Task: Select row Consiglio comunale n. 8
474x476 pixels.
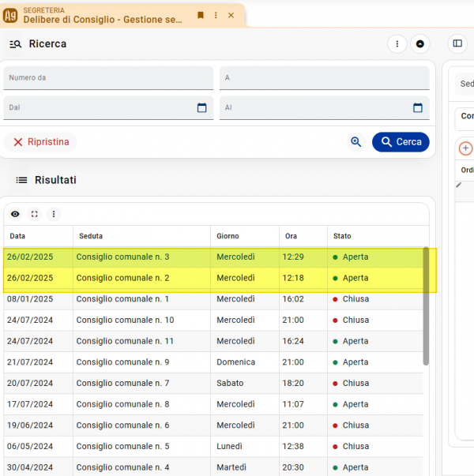Action: 213,404
